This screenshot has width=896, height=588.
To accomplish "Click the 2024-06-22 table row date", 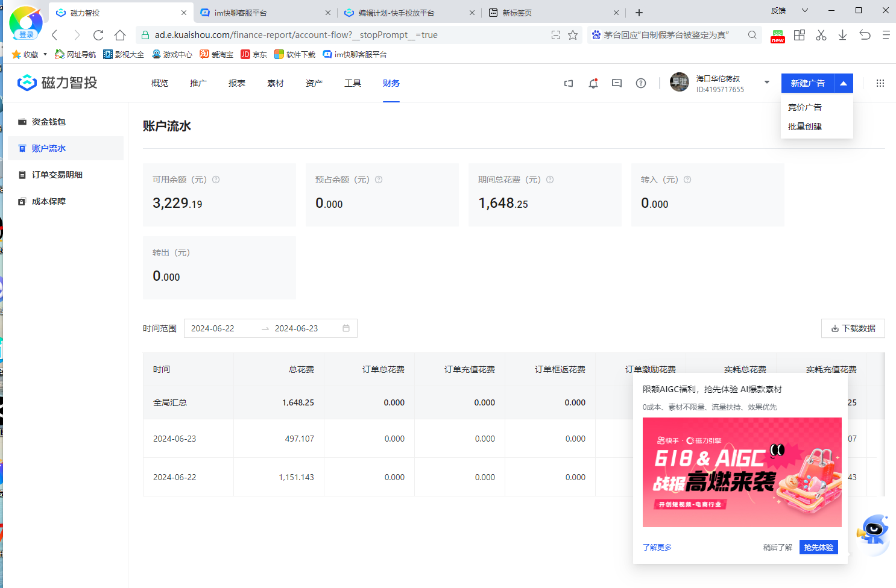I will coord(175,477).
